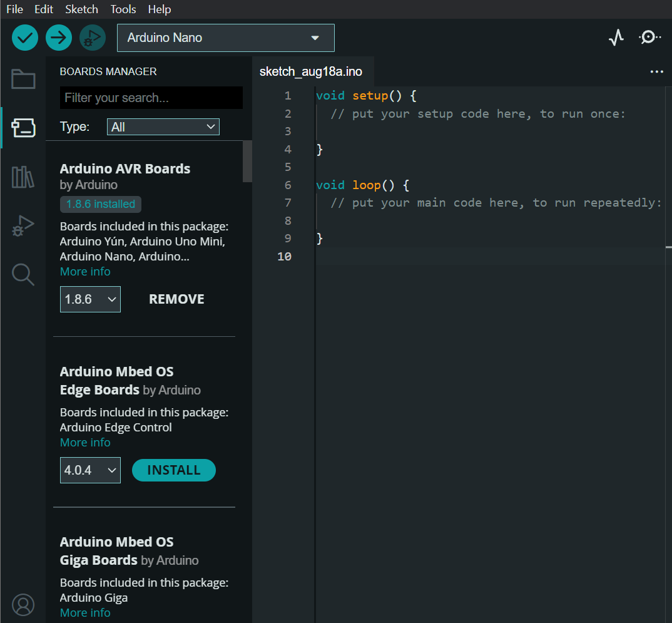Install Arduino Mbed OS Edge Boards

(173, 470)
